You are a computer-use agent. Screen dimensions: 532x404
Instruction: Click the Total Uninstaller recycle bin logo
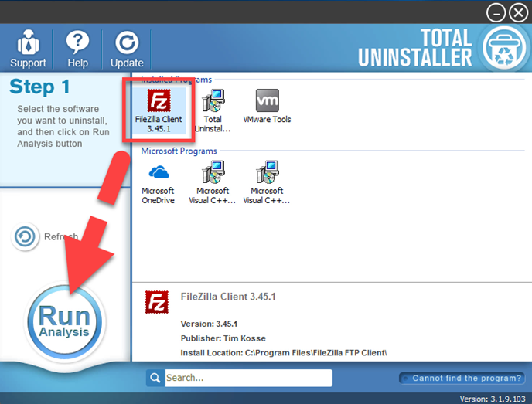point(504,47)
